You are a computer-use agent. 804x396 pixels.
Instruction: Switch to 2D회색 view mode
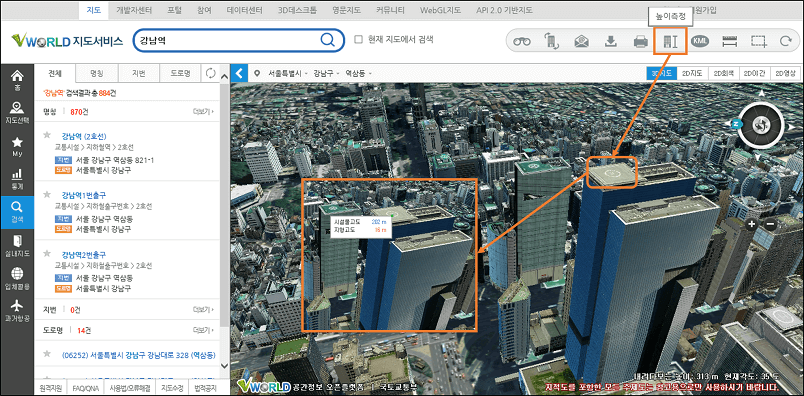point(723,73)
